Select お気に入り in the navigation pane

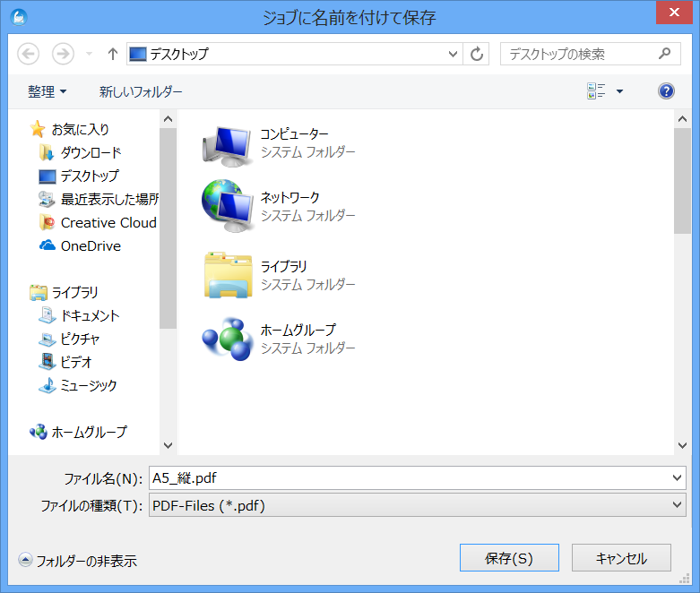point(81,129)
